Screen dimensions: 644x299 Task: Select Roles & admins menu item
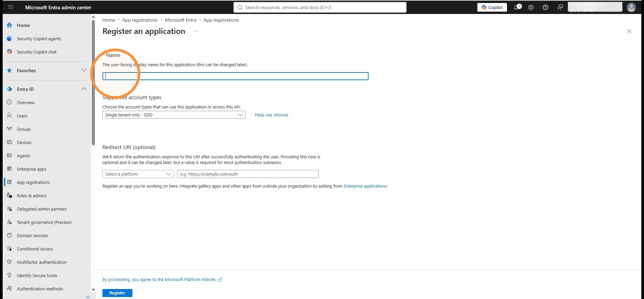pos(32,196)
